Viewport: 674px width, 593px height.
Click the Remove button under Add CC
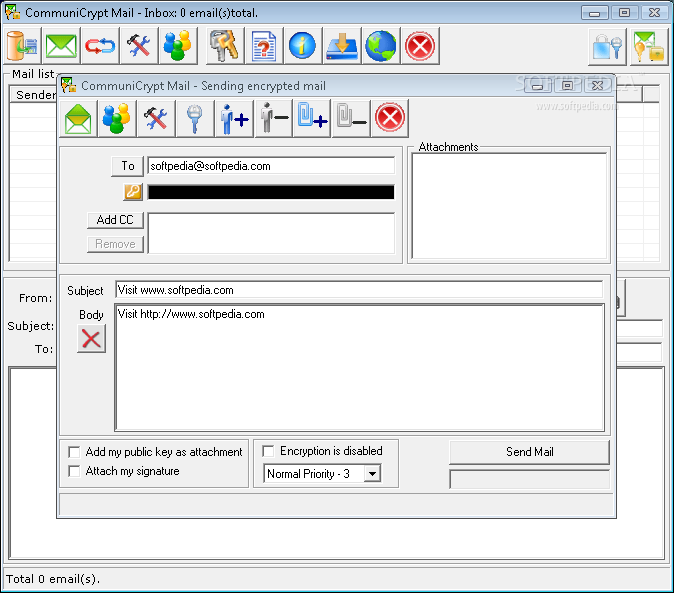(x=115, y=244)
